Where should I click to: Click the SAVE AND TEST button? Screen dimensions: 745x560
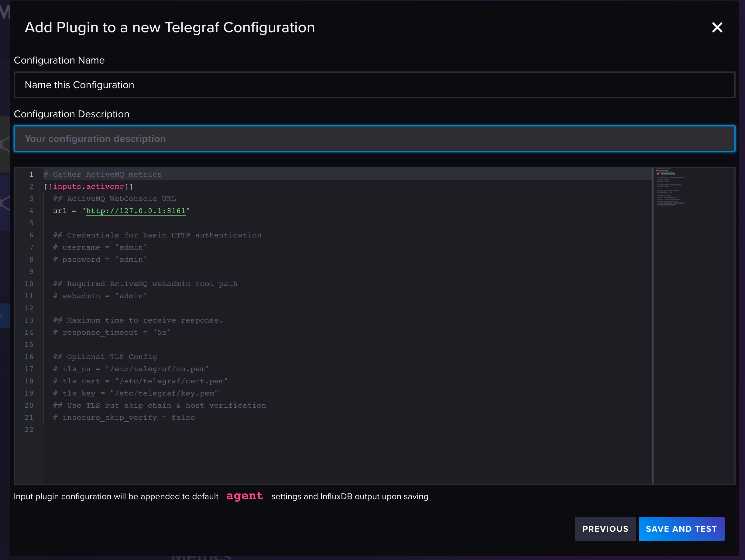point(681,529)
